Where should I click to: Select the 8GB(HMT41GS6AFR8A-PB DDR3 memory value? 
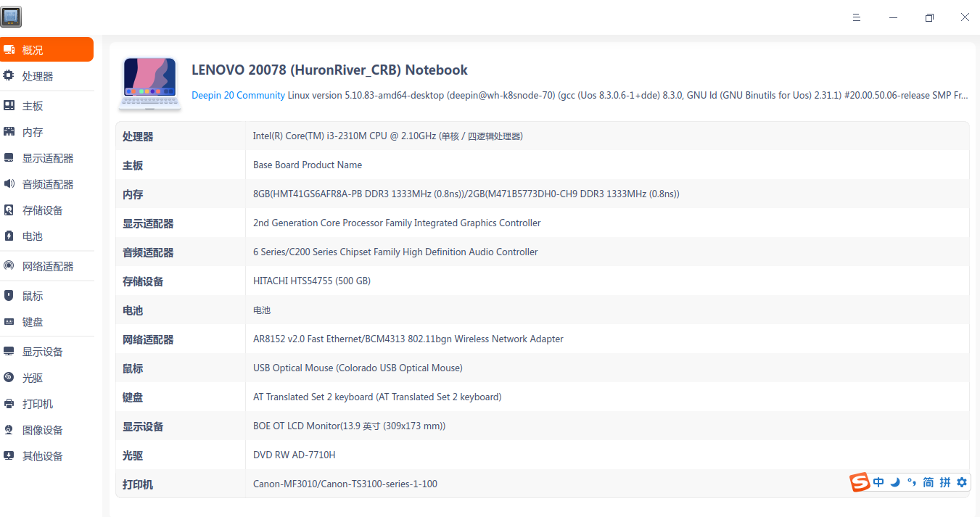(x=466, y=194)
